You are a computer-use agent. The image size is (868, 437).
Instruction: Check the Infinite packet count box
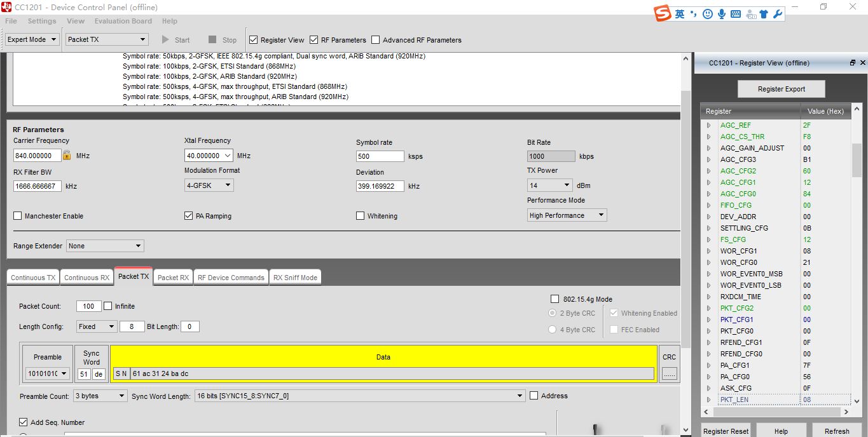[108, 306]
